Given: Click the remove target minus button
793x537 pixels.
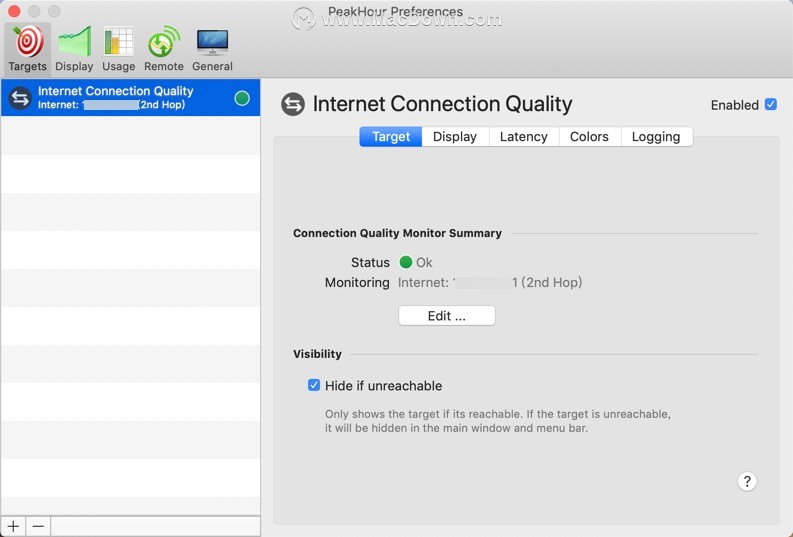Looking at the screenshot, I should point(38,526).
